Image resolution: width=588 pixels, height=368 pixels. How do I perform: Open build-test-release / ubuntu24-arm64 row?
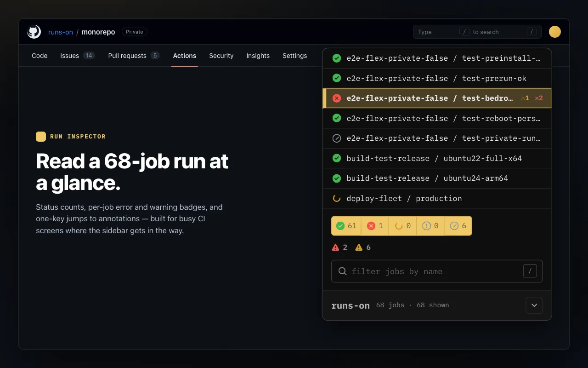pos(437,178)
